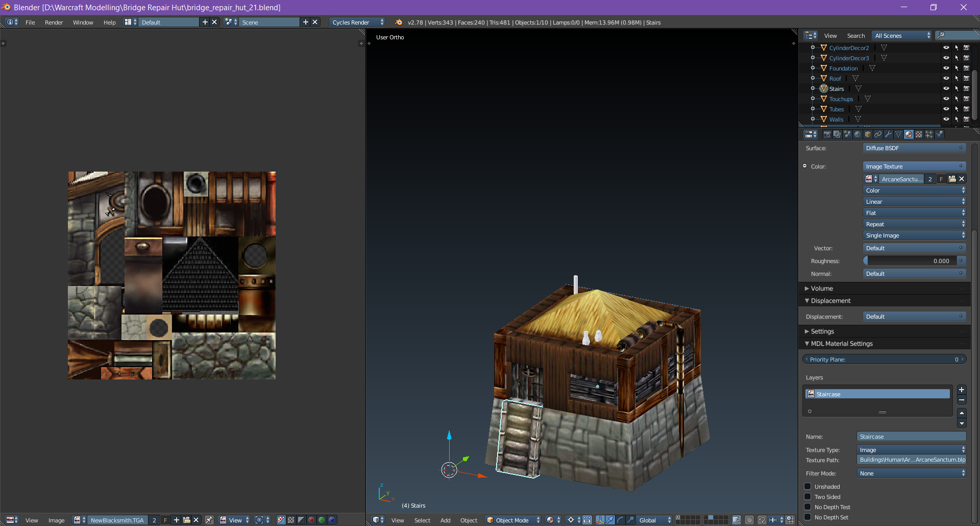This screenshot has width=980, height=526.
Task: Open the Scene properties tab
Action: click(x=847, y=134)
